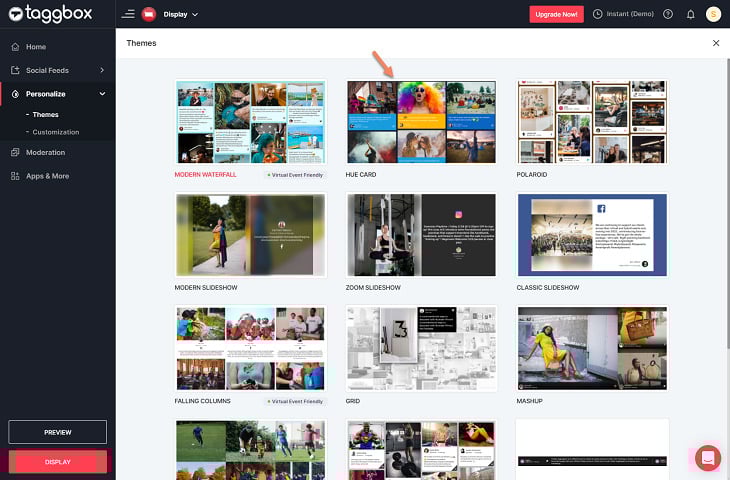
Task: Open the user profile avatar
Action: click(713, 14)
